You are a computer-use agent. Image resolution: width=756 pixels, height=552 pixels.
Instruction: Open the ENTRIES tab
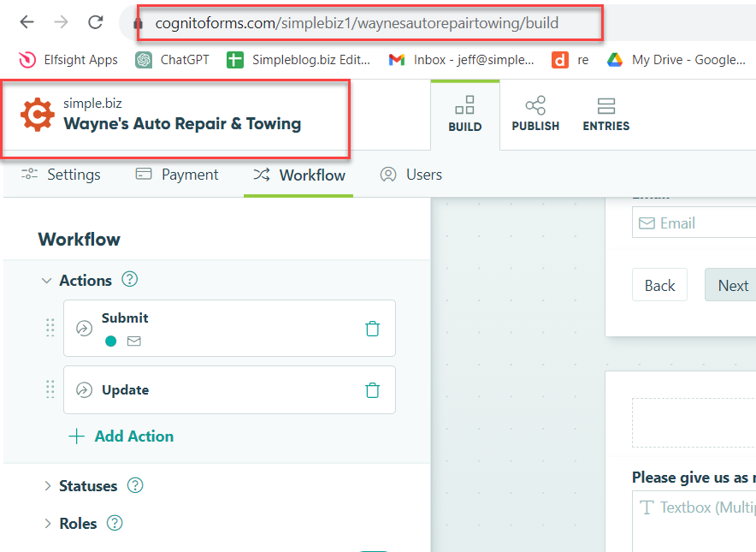tap(606, 114)
